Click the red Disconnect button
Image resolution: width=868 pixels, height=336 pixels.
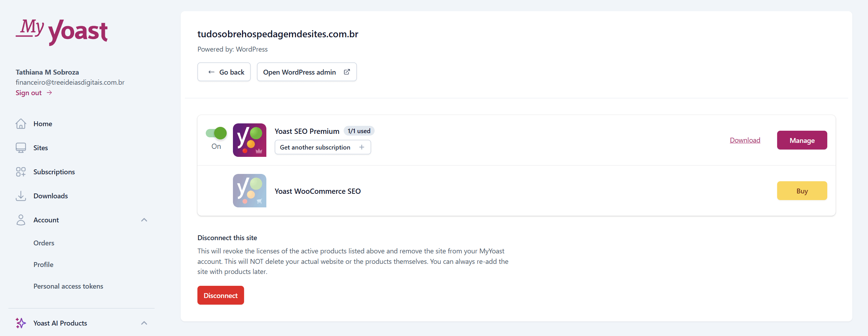221,295
